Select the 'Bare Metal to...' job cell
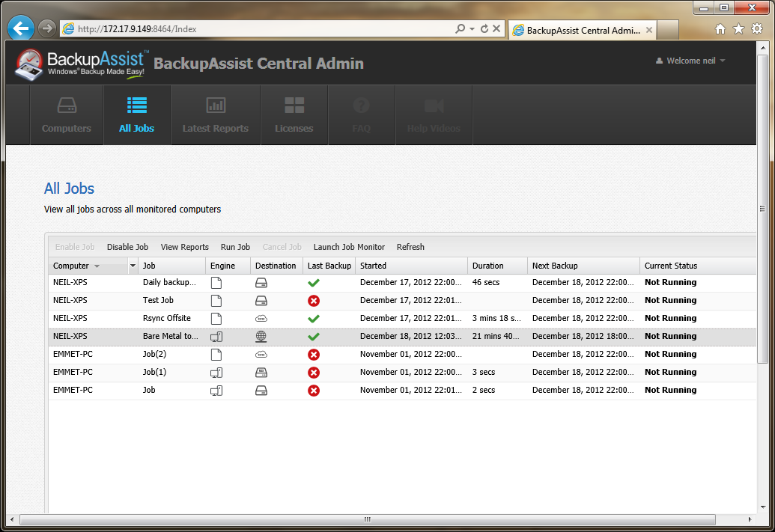Viewport: 775px width, 532px height. click(172, 337)
